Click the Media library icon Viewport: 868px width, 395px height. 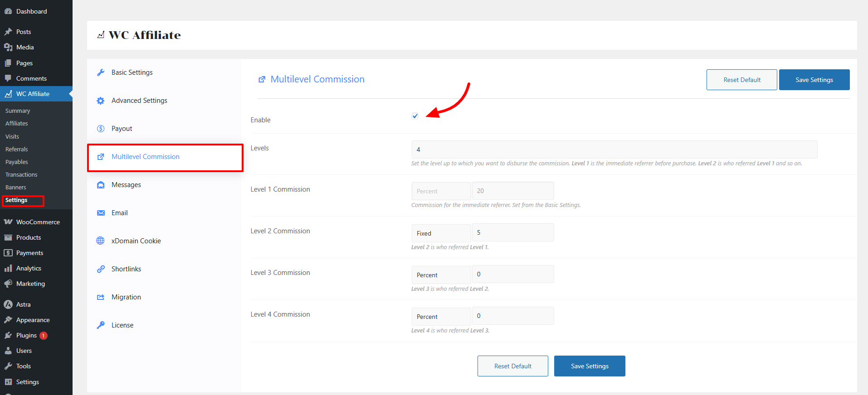click(x=8, y=47)
